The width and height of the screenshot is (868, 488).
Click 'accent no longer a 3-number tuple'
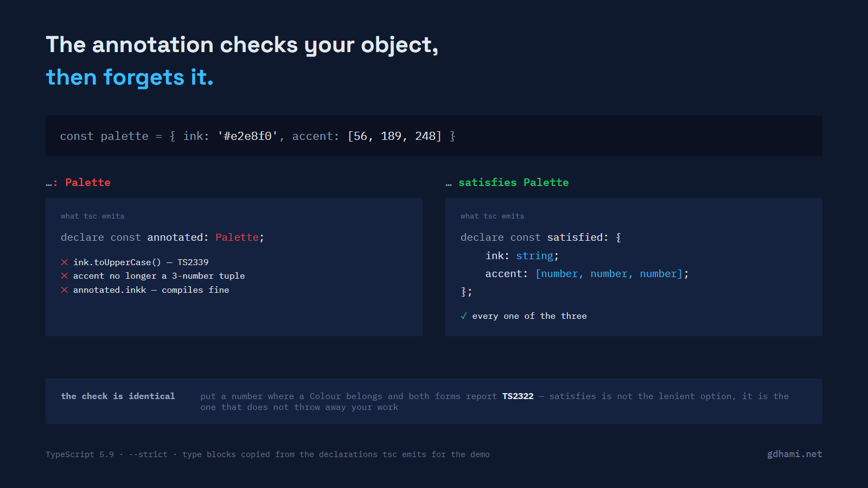[x=159, y=276]
